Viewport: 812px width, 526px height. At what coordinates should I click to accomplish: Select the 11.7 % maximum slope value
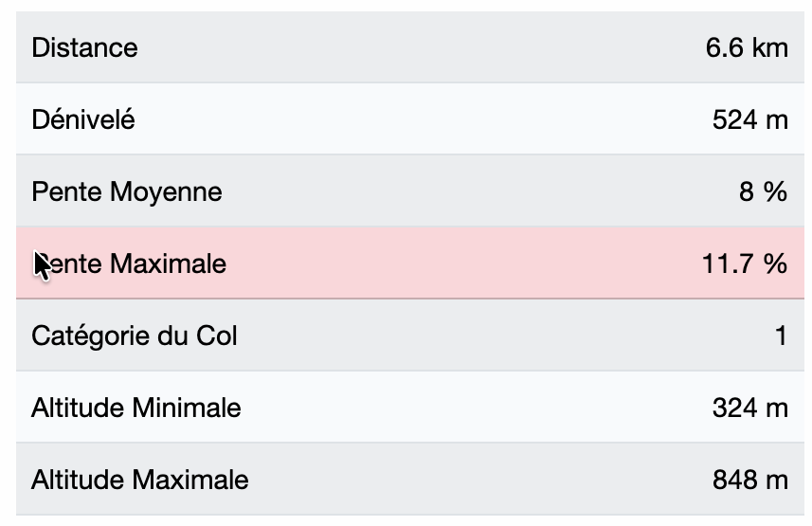pos(745,263)
